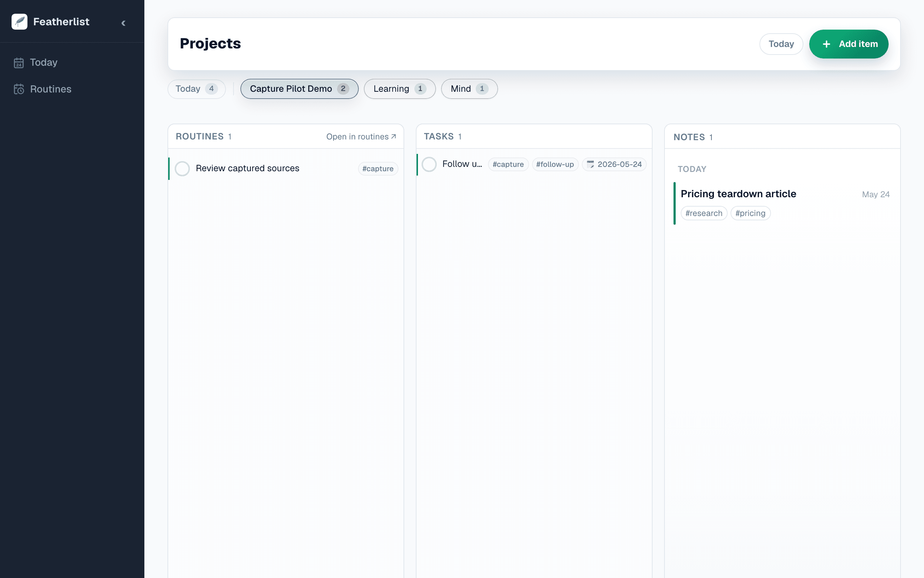Open the Pricing teardown article note
924x578 pixels.
coord(738,194)
